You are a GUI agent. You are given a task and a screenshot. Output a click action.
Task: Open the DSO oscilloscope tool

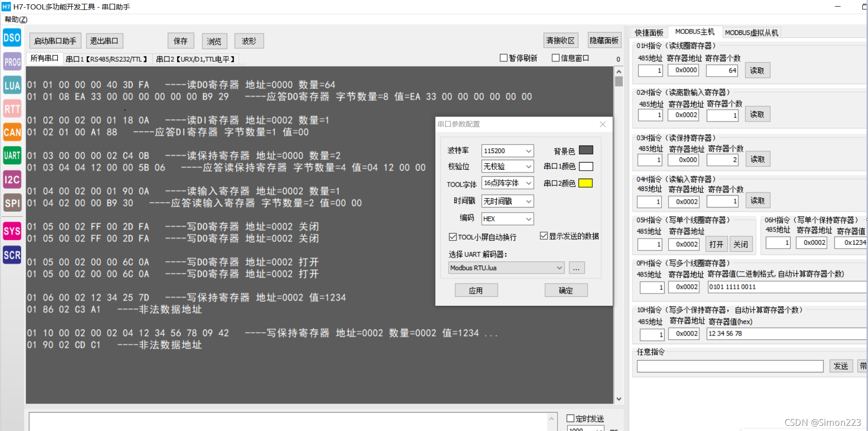pos(12,38)
